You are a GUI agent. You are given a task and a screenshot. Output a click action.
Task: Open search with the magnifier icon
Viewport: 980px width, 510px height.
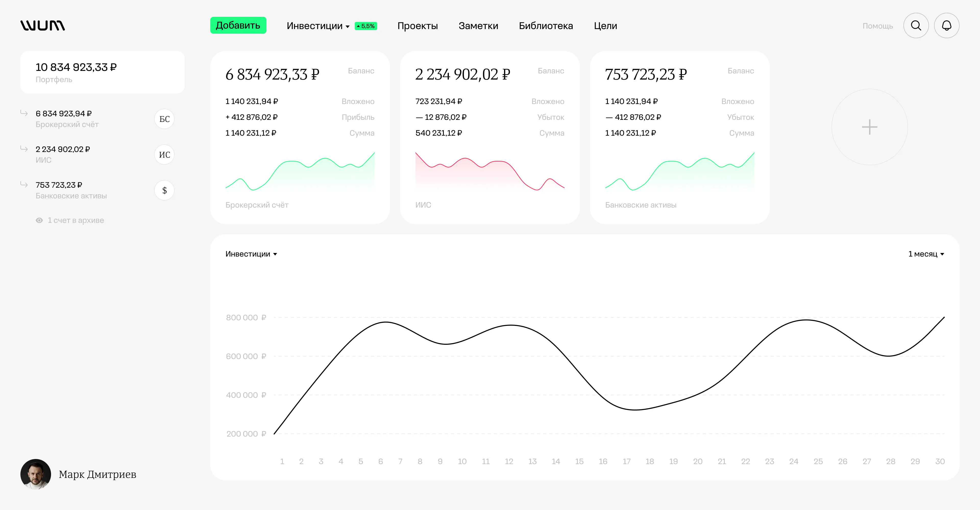(x=916, y=25)
